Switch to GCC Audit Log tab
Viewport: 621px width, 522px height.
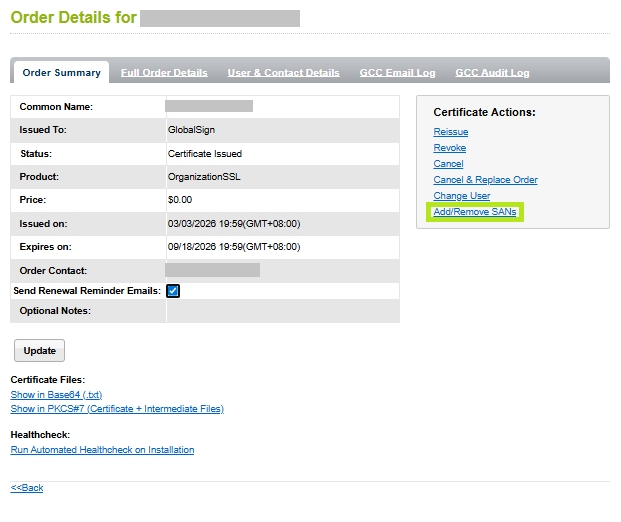(x=492, y=73)
